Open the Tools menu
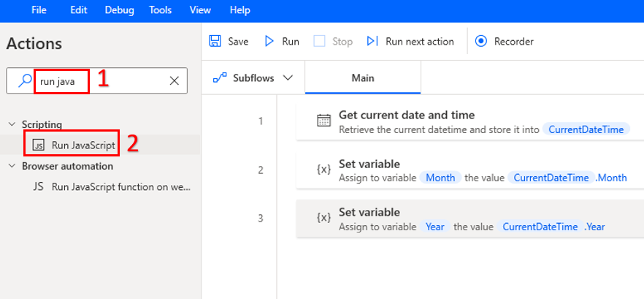 click(160, 10)
